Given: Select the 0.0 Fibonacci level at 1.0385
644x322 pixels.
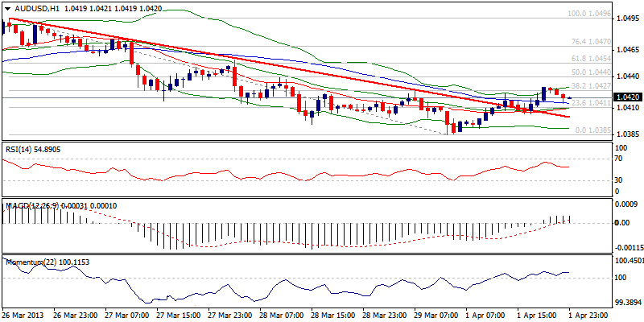Looking at the screenshot, I should (x=588, y=130).
